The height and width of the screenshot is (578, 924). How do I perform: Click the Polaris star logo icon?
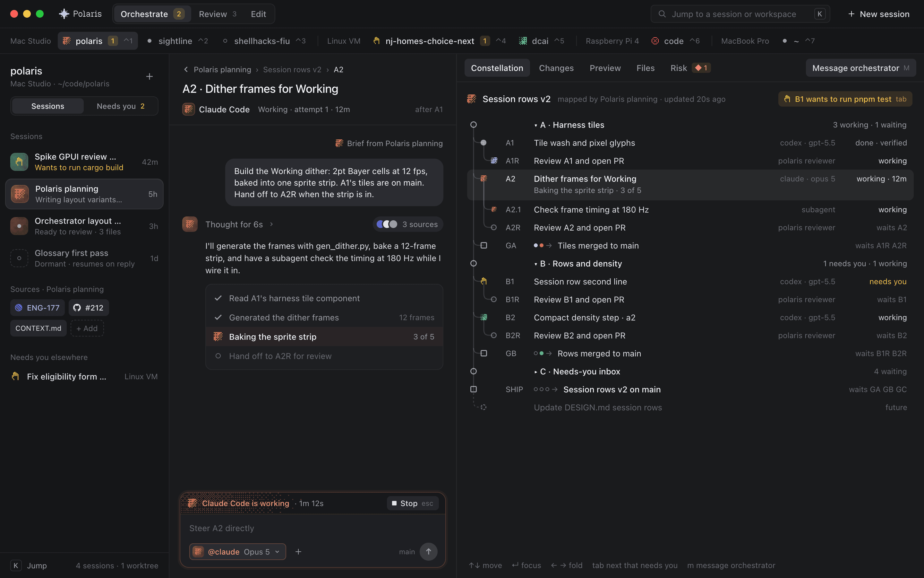[64, 14]
